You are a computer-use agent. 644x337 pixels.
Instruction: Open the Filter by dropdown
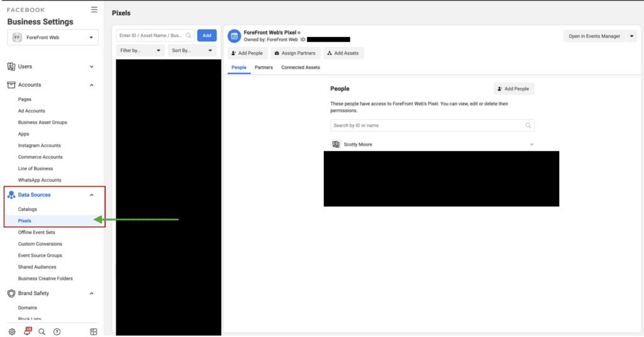140,50
